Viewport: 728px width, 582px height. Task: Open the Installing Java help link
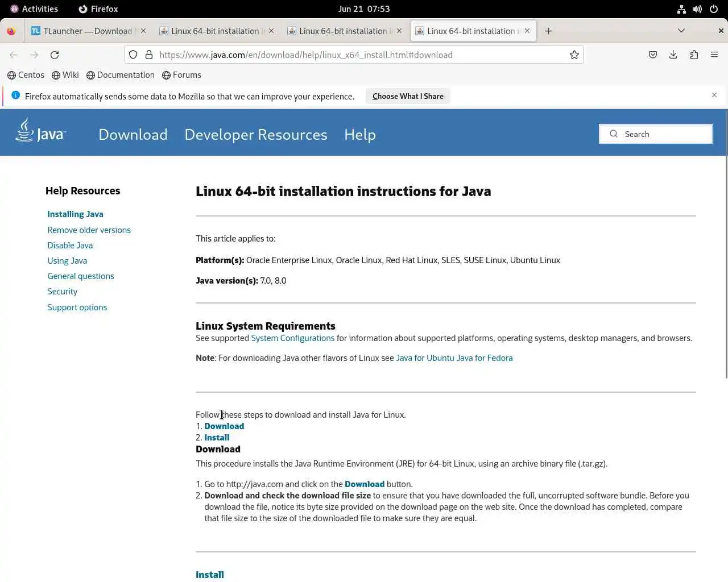click(x=75, y=214)
